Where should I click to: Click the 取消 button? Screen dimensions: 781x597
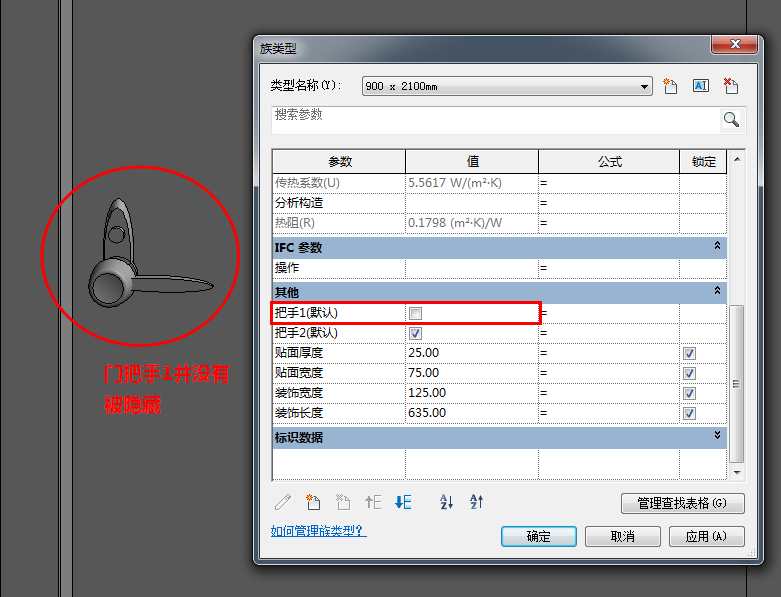623,536
